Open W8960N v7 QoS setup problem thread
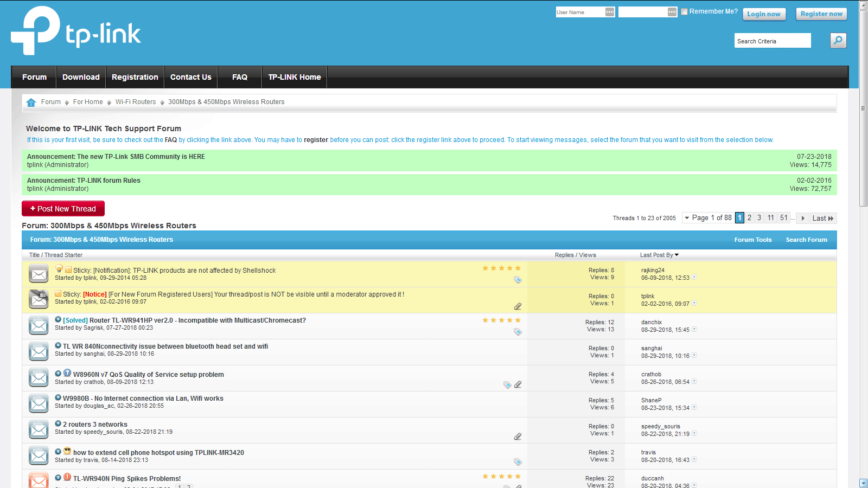The width and height of the screenshot is (868, 488). [149, 375]
